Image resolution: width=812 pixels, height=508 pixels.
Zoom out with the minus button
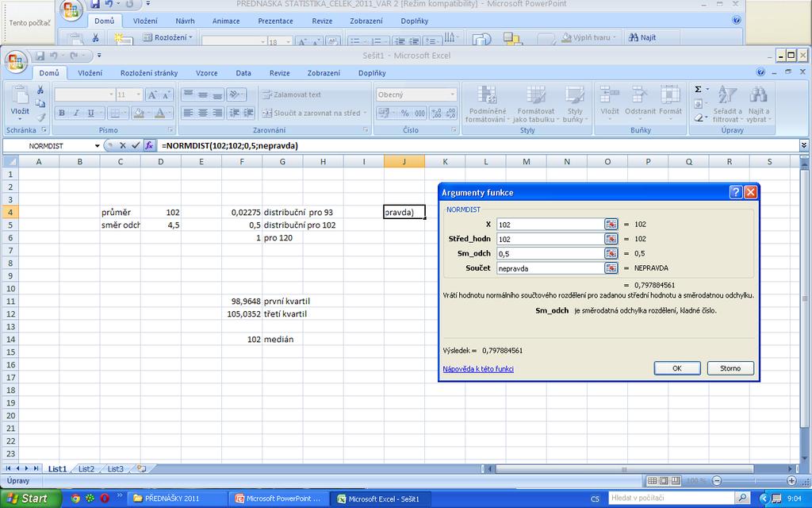(717, 480)
